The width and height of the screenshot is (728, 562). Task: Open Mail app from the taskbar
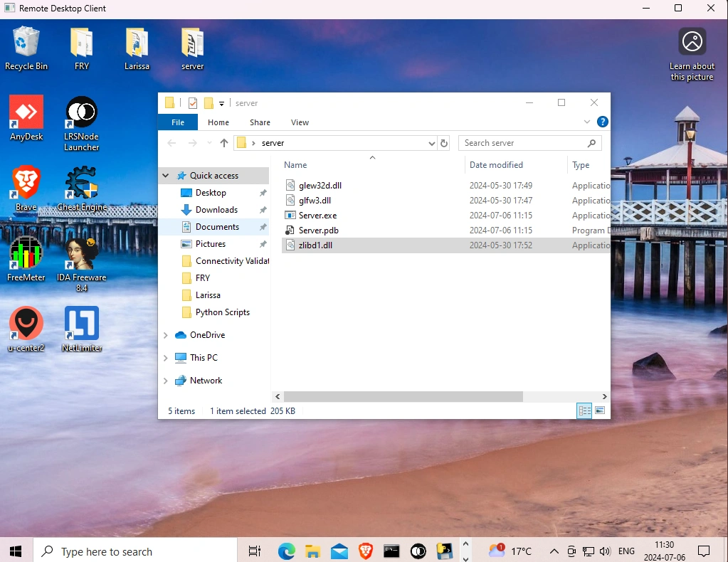tap(339, 551)
